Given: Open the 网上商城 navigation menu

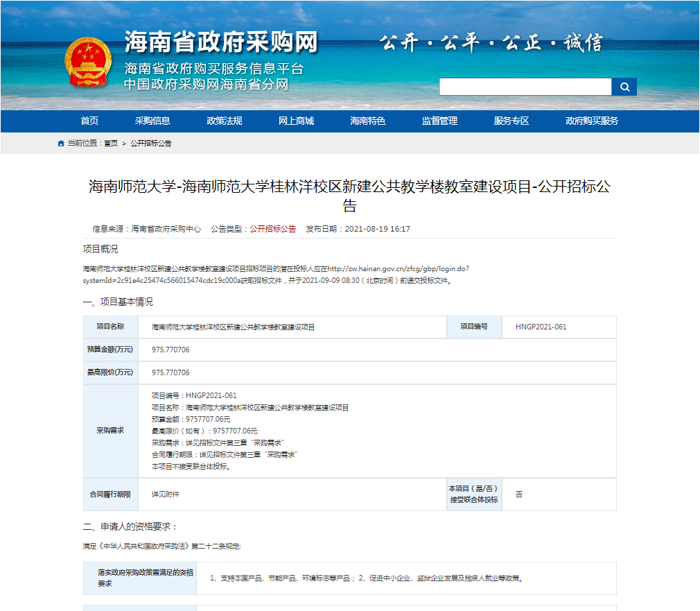Looking at the screenshot, I should (296, 121).
